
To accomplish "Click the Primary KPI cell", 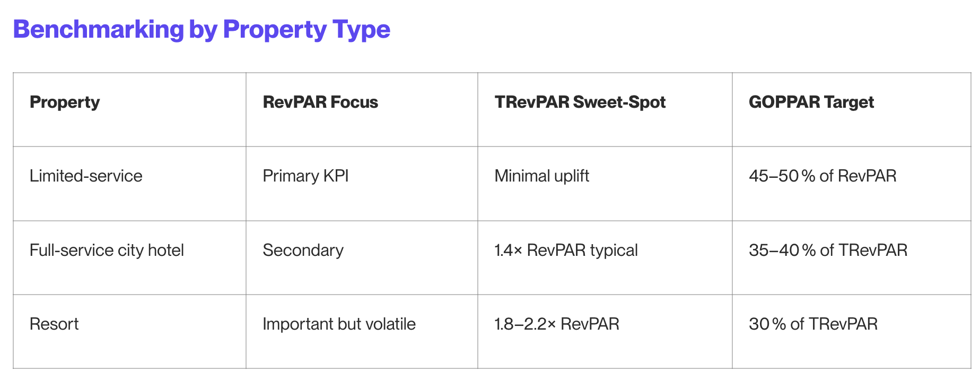I will 305,176.
